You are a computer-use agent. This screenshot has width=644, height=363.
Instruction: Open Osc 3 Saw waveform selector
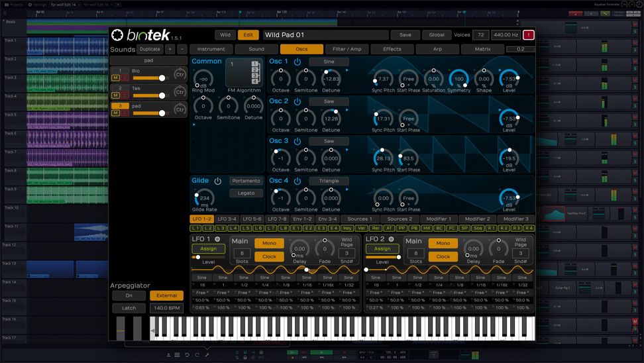[x=329, y=141]
